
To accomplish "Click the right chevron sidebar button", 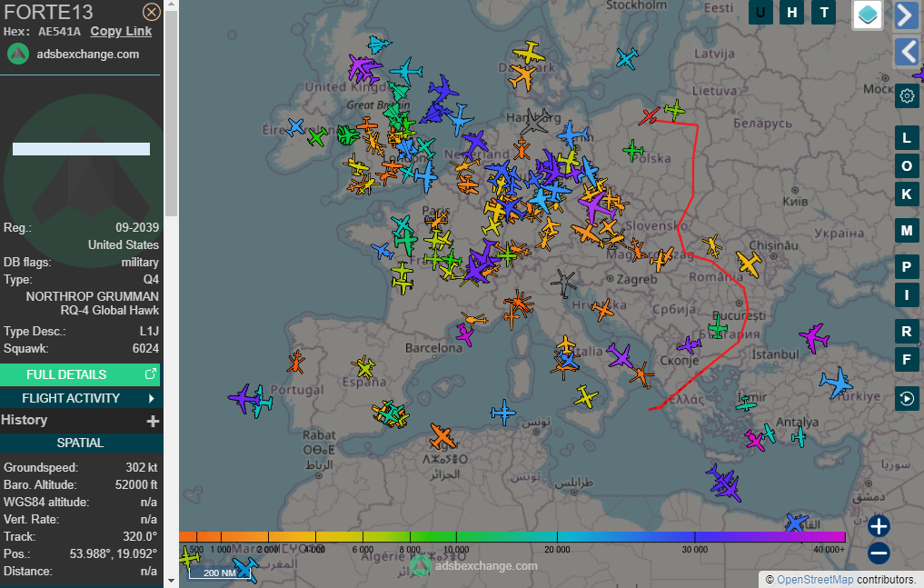I will (x=907, y=15).
